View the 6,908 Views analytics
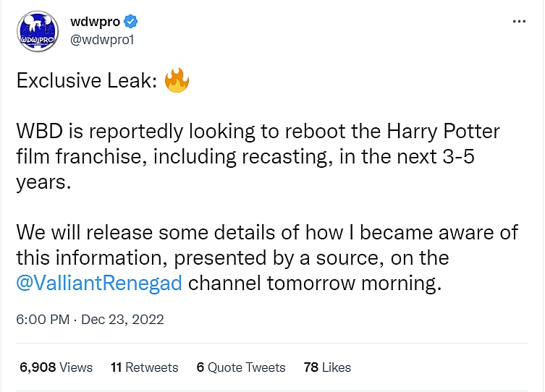This screenshot has width=545, height=392. [56, 367]
